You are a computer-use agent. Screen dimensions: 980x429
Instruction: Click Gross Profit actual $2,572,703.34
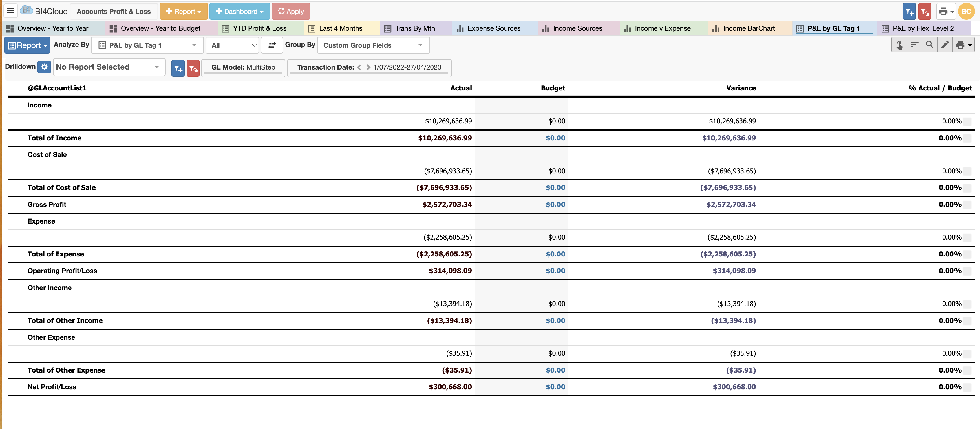coord(447,205)
